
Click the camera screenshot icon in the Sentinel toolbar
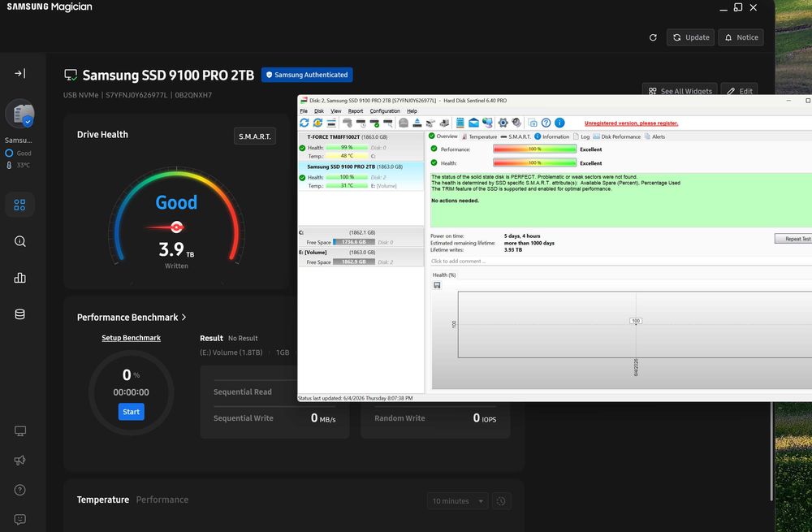pyautogui.click(x=533, y=123)
